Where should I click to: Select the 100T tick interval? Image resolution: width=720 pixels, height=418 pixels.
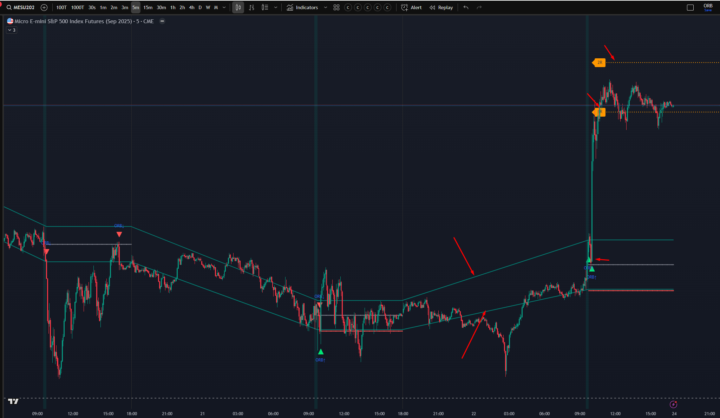[x=61, y=7]
